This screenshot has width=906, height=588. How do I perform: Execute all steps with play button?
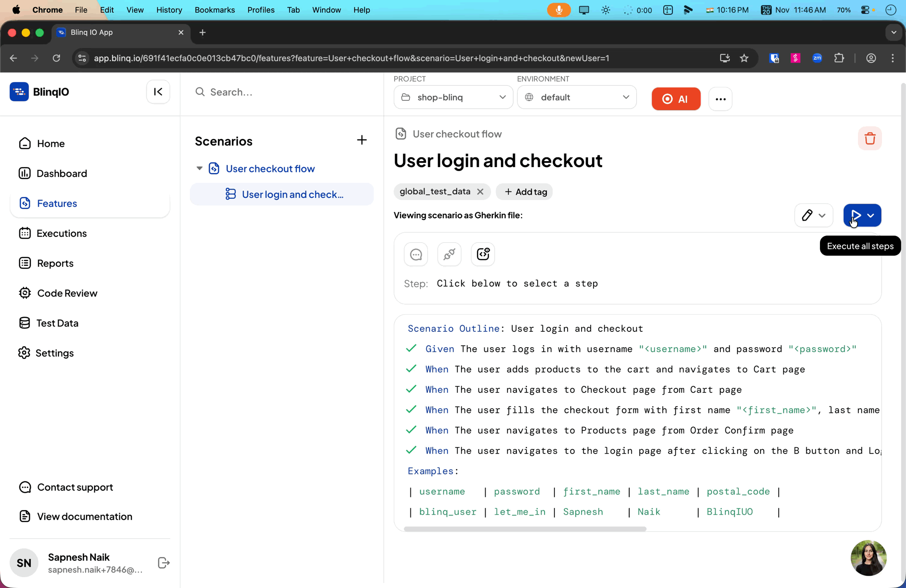pyautogui.click(x=856, y=215)
